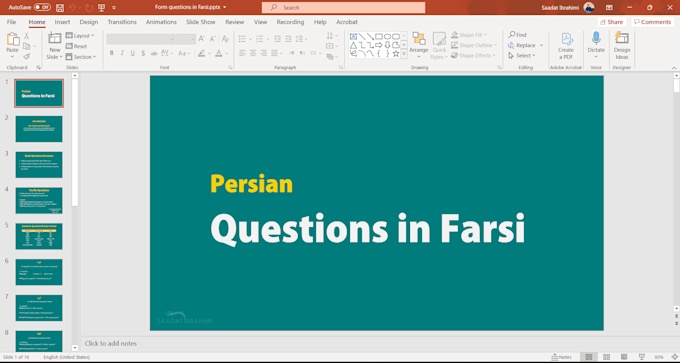Open the Comments pane
The width and height of the screenshot is (680, 363).
(652, 22)
